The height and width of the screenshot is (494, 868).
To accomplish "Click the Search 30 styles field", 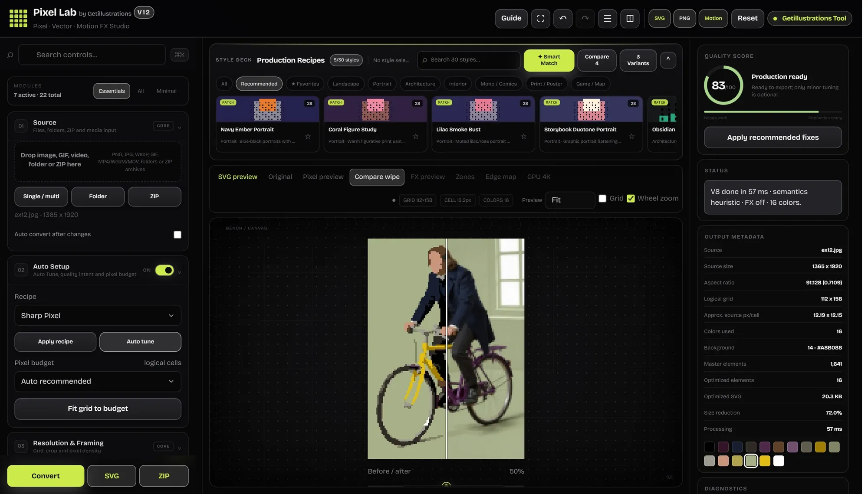I will click(x=469, y=60).
